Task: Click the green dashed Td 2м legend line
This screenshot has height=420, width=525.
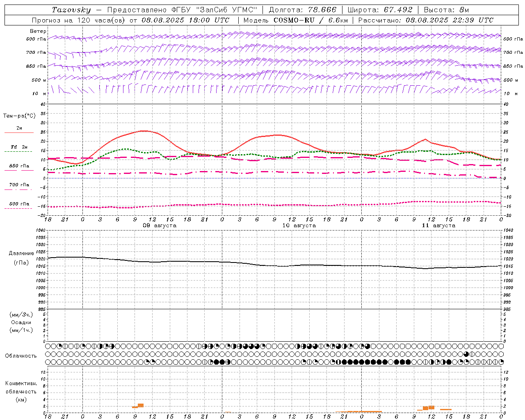Action: coord(18,151)
